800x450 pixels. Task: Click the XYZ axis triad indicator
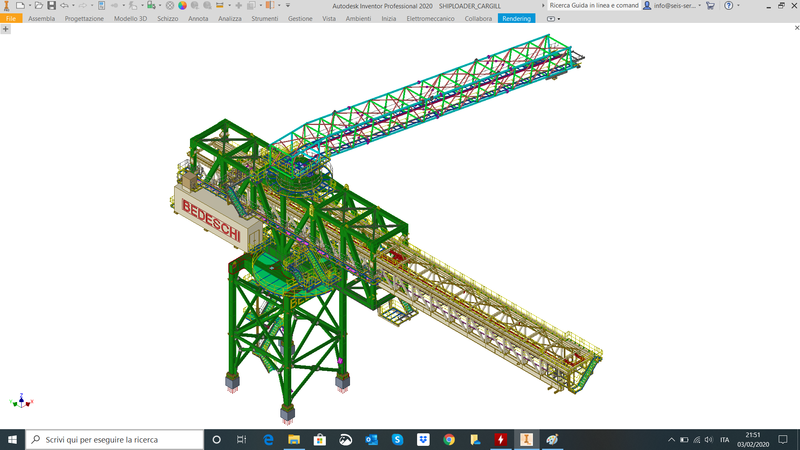20,401
